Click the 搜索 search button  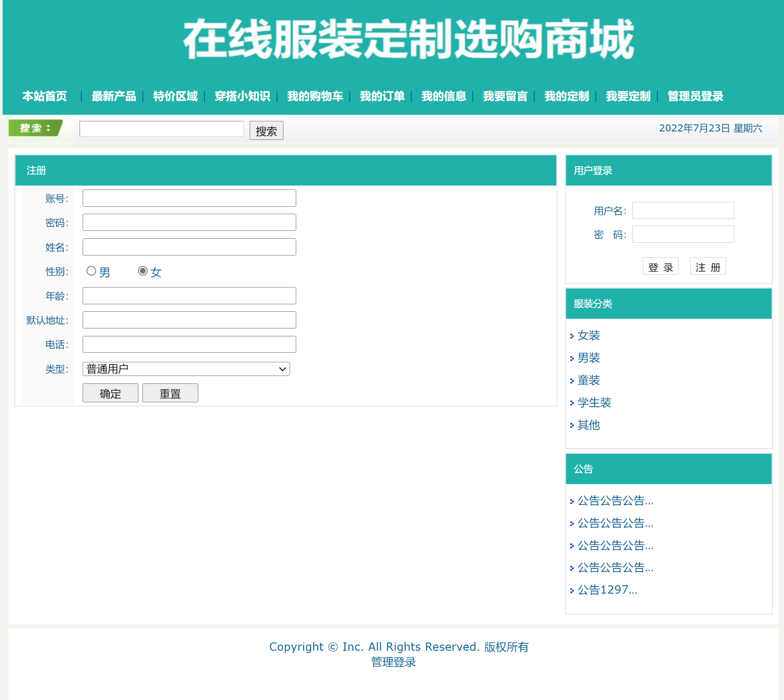pyautogui.click(x=266, y=130)
